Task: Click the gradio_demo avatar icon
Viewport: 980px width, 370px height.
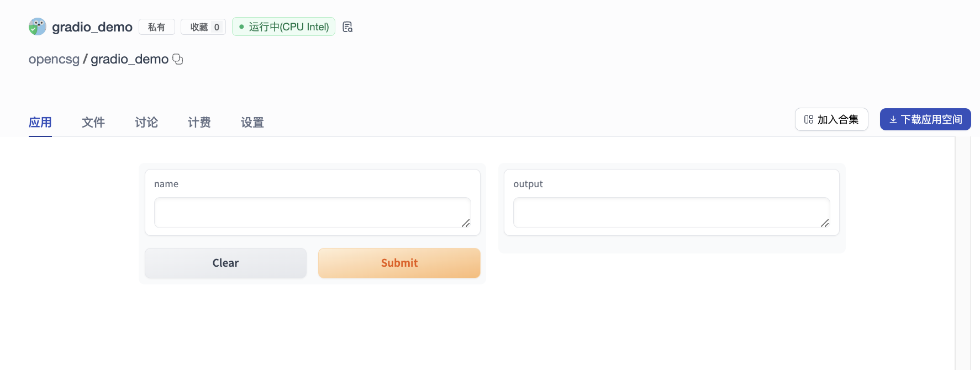Action: pyautogui.click(x=38, y=27)
